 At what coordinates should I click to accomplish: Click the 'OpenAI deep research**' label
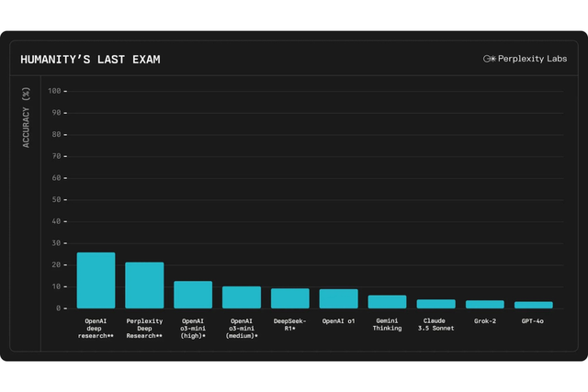96,329
